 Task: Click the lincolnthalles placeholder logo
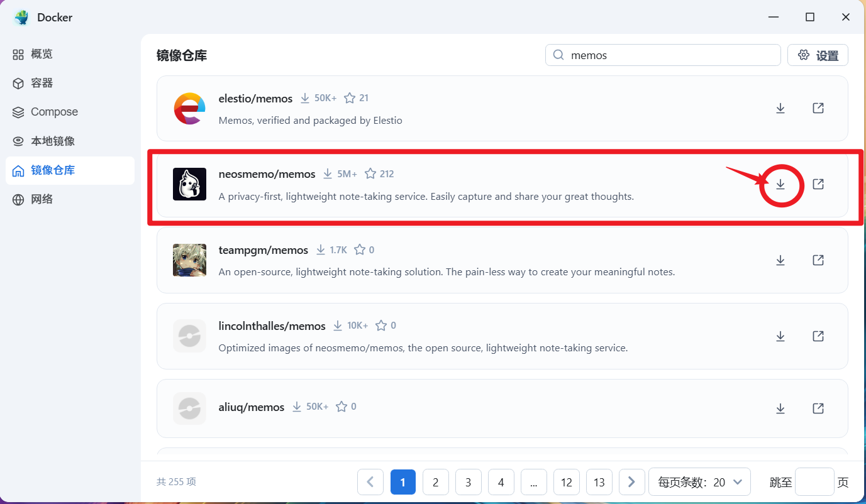(x=189, y=336)
